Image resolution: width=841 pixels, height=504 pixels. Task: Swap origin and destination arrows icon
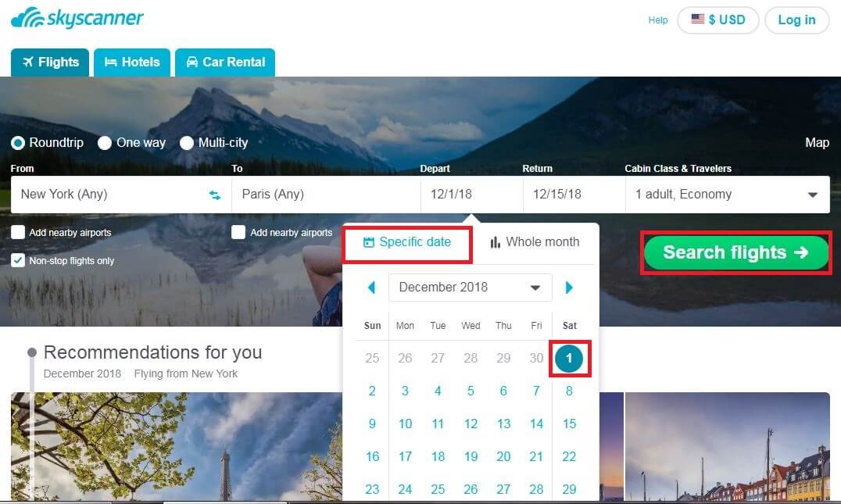214,195
